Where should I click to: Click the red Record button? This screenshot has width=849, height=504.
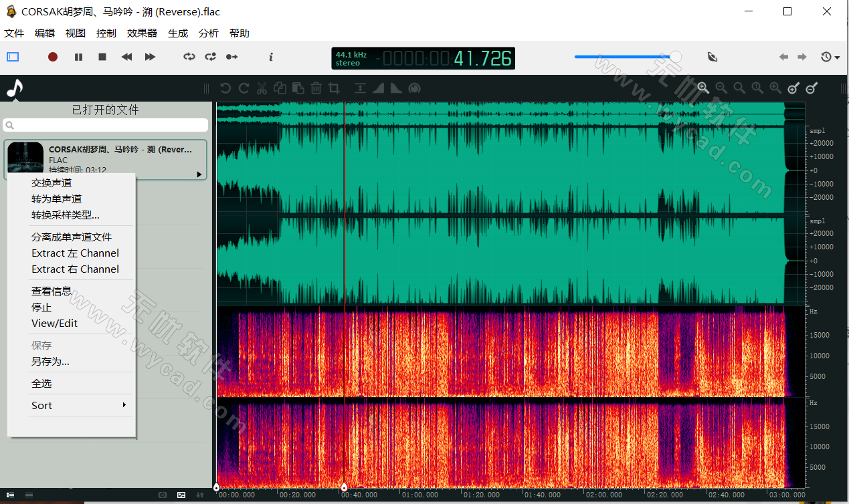[x=53, y=57]
